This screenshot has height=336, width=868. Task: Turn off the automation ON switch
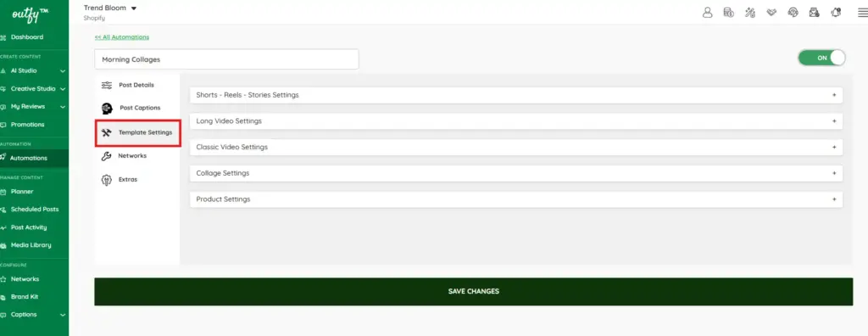pyautogui.click(x=821, y=58)
